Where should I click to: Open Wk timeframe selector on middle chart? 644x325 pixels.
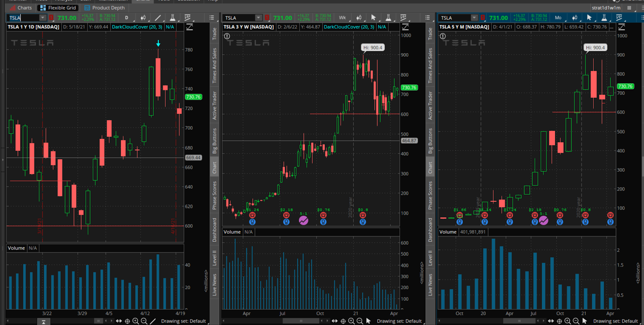pyautogui.click(x=343, y=18)
